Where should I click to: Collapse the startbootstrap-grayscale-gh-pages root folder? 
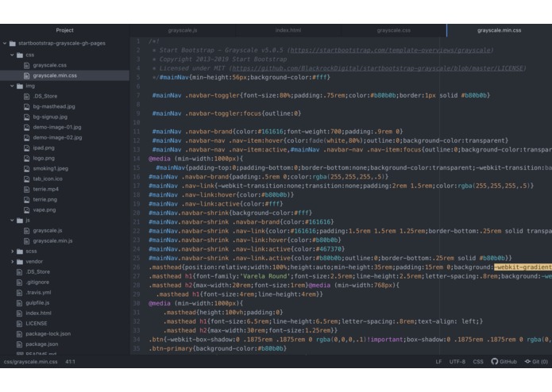click(x=5, y=43)
